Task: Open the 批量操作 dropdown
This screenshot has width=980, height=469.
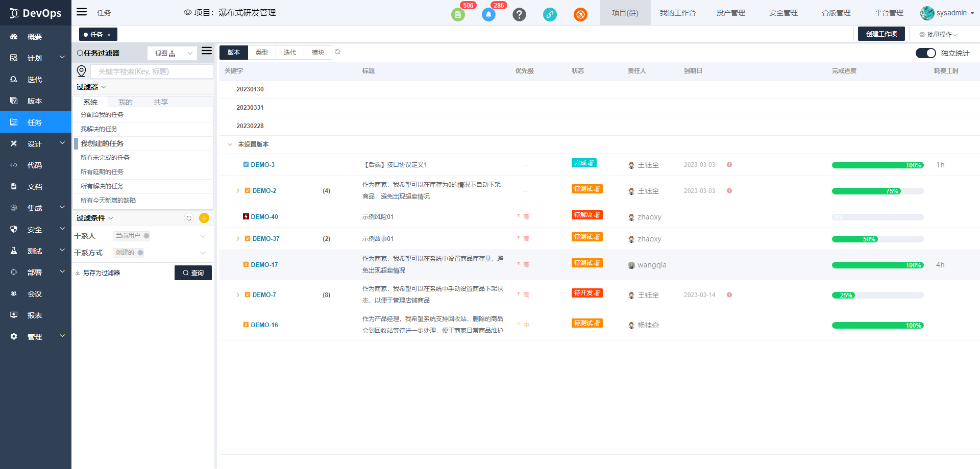Action: (x=938, y=35)
